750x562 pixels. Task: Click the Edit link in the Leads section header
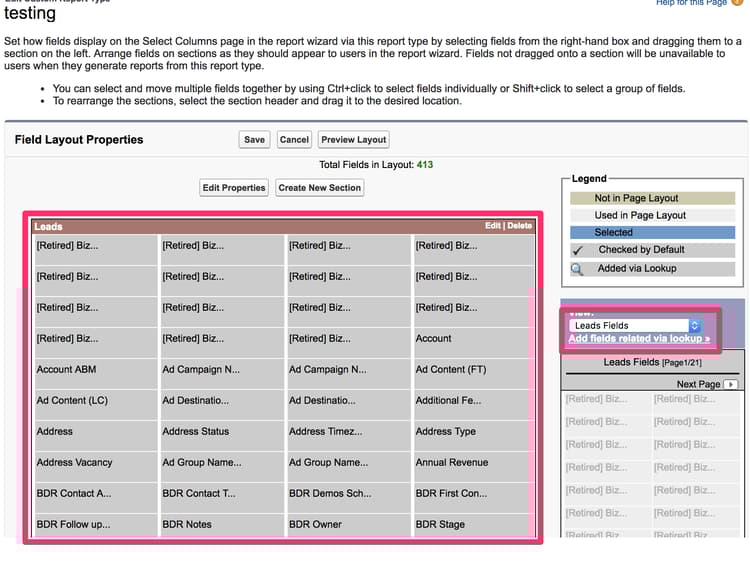pos(492,226)
